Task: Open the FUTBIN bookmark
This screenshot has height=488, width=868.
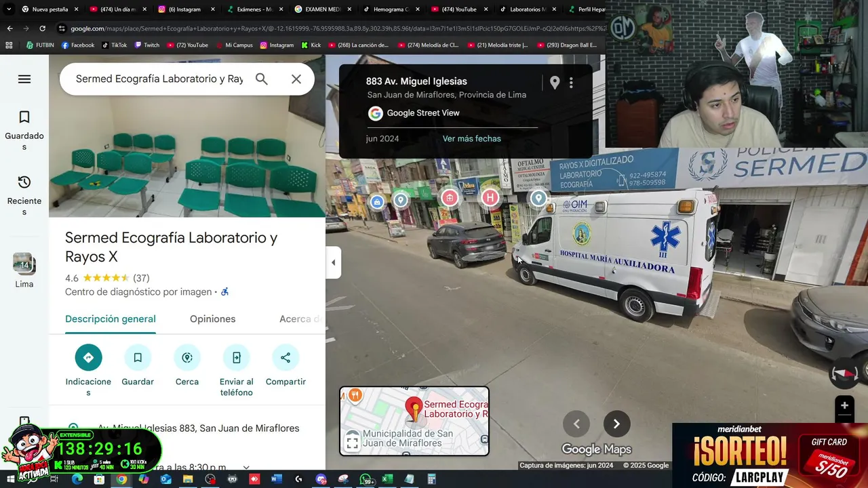Action: tap(40, 45)
